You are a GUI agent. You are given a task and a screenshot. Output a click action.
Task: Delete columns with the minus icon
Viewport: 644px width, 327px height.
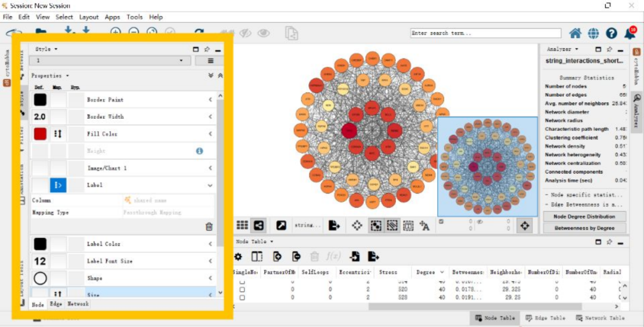pyautogui.click(x=296, y=257)
